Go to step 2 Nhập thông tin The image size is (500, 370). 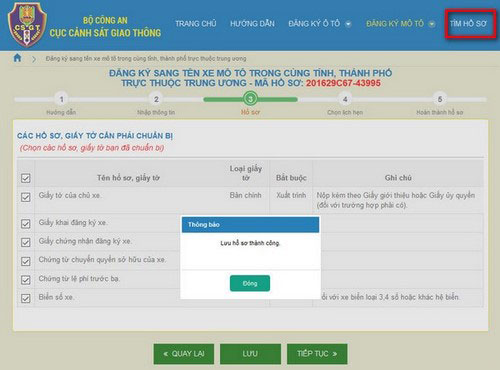point(156,99)
